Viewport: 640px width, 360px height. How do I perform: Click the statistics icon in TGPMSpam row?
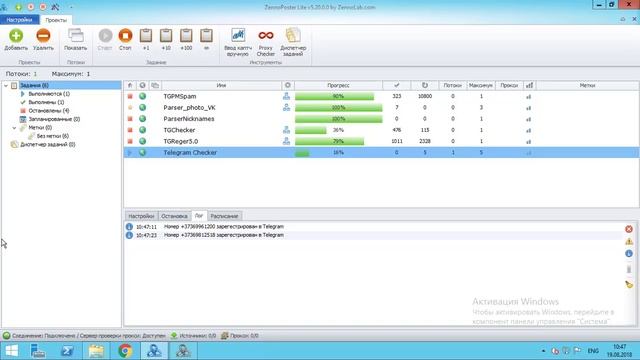529,97
